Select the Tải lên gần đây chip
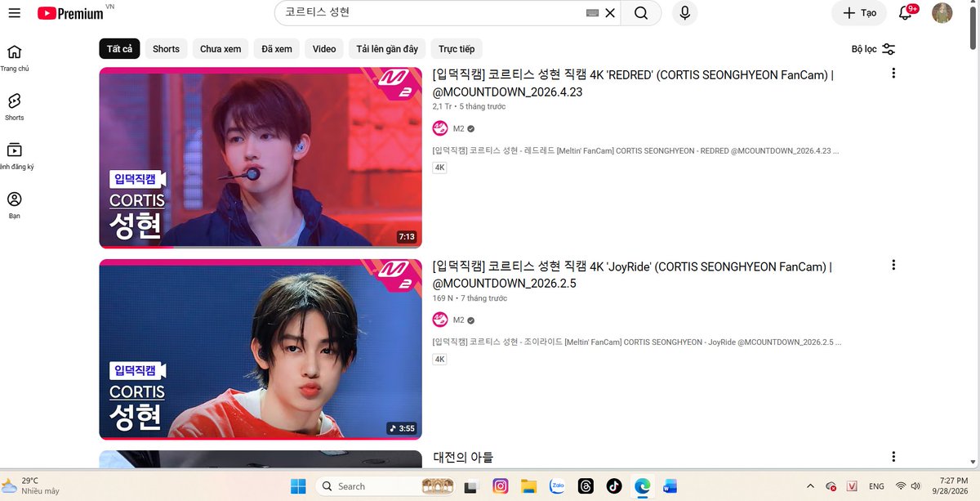980x501 pixels. click(387, 49)
